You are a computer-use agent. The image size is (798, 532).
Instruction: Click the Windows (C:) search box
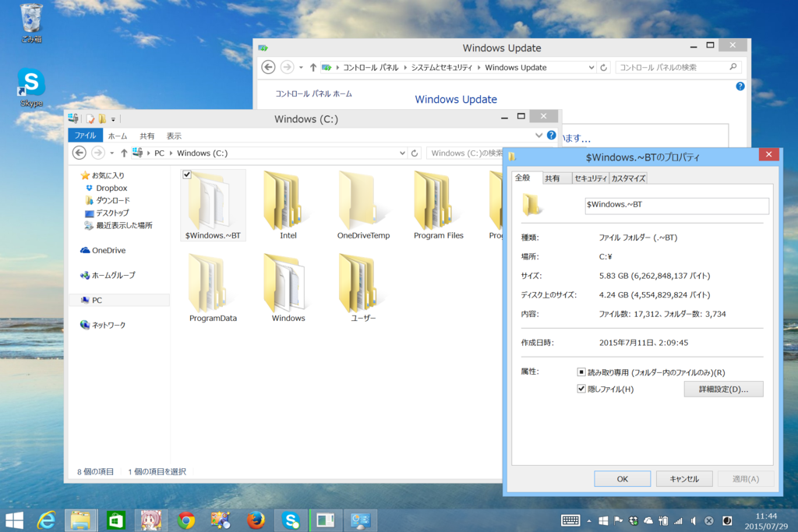click(464, 153)
